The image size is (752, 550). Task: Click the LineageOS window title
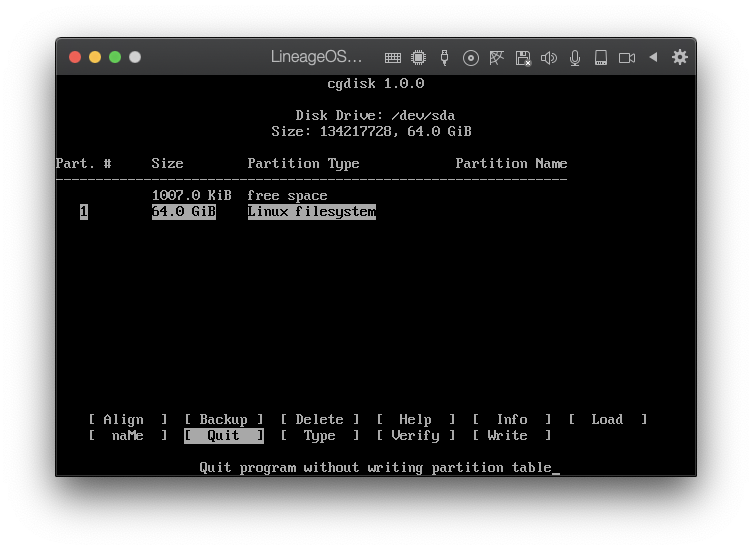[x=316, y=57]
